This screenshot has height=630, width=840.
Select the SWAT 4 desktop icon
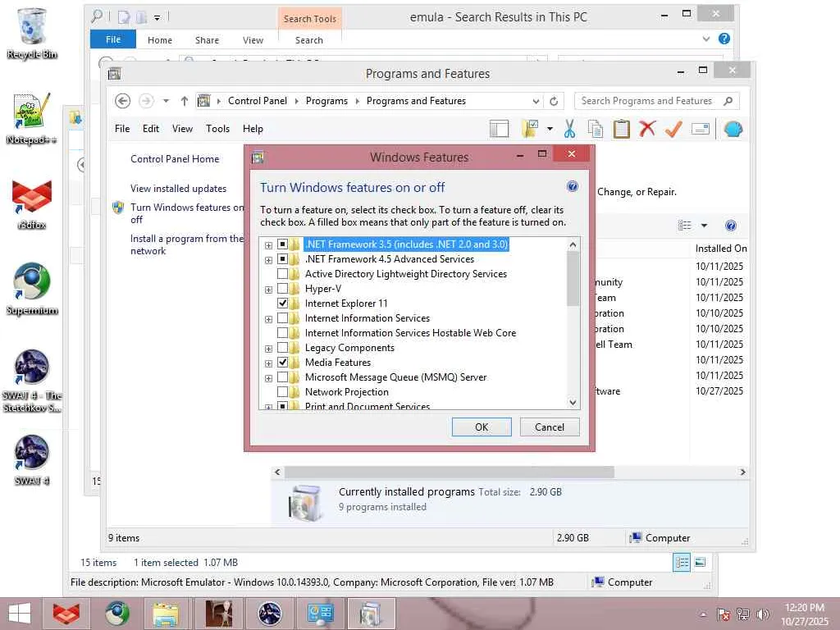[32, 461]
